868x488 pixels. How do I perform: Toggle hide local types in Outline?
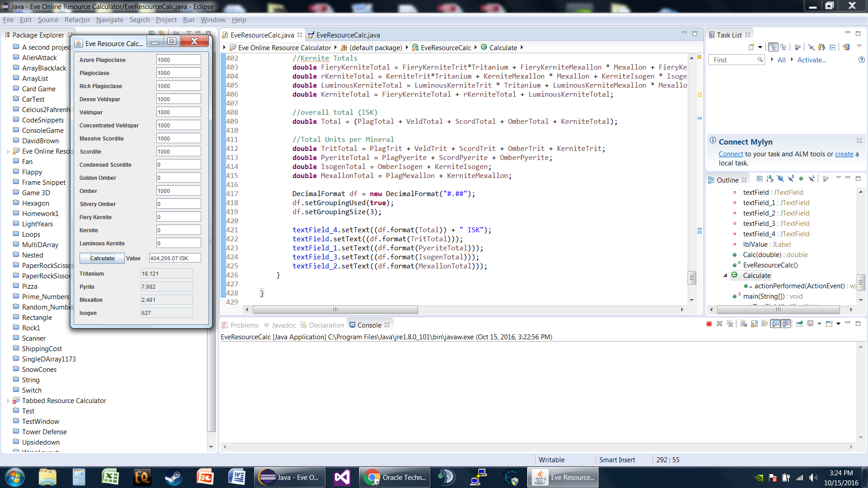[x=811, y=179]
